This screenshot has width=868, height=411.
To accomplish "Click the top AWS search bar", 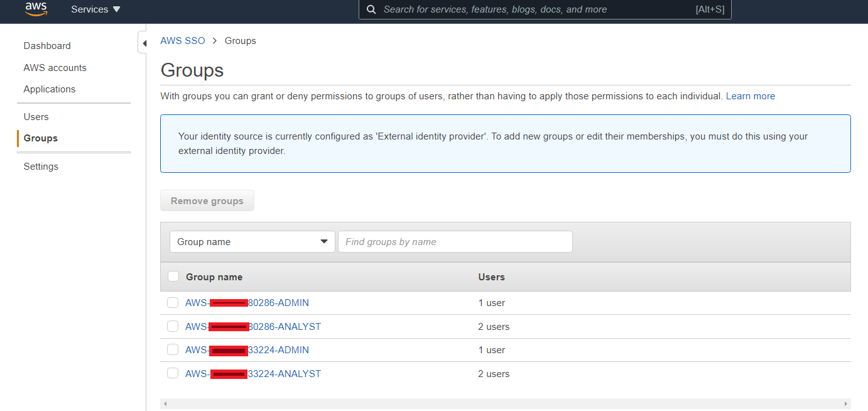I will [545, 9].
